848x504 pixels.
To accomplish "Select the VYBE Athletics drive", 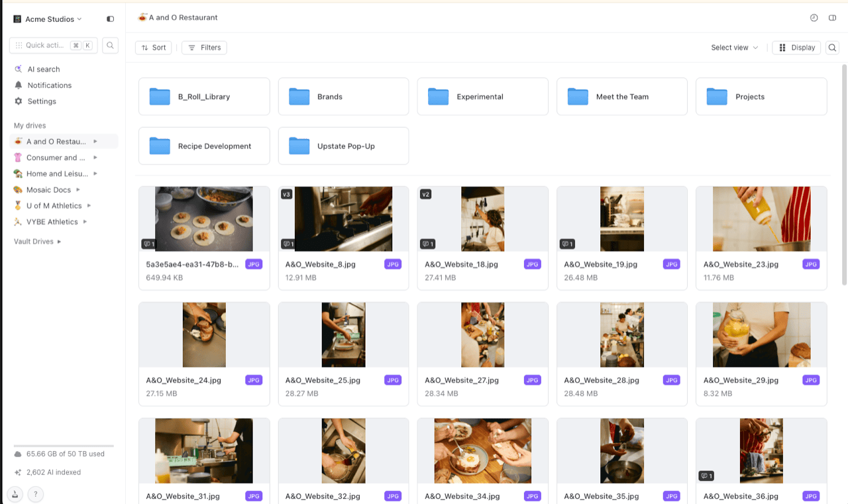I will (52, 222).
